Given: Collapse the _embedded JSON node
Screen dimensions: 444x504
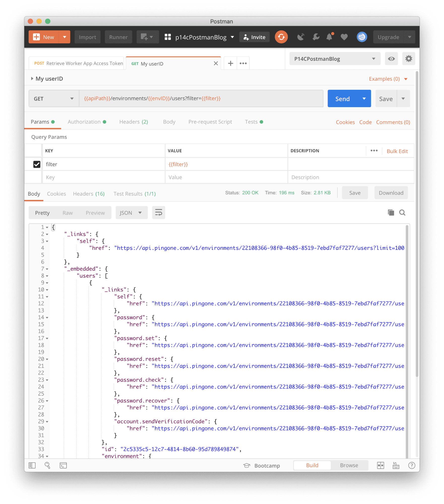Looking at the screenshot, I should [47, 269].
